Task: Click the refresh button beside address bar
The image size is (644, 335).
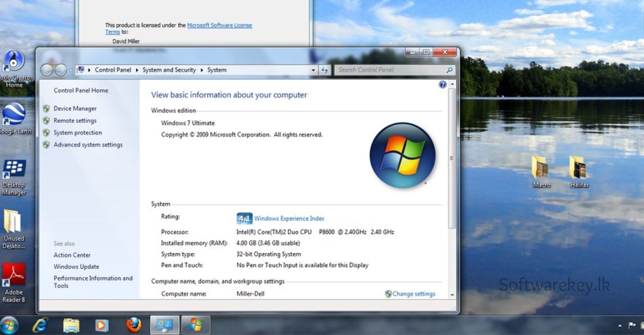Action: (x=325, y=70)
